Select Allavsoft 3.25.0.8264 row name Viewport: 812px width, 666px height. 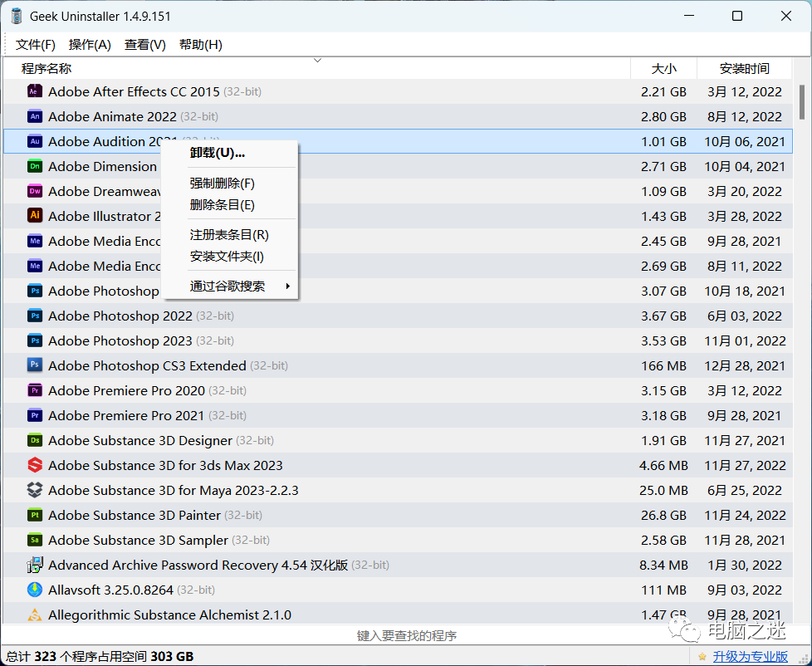(110, 590)
